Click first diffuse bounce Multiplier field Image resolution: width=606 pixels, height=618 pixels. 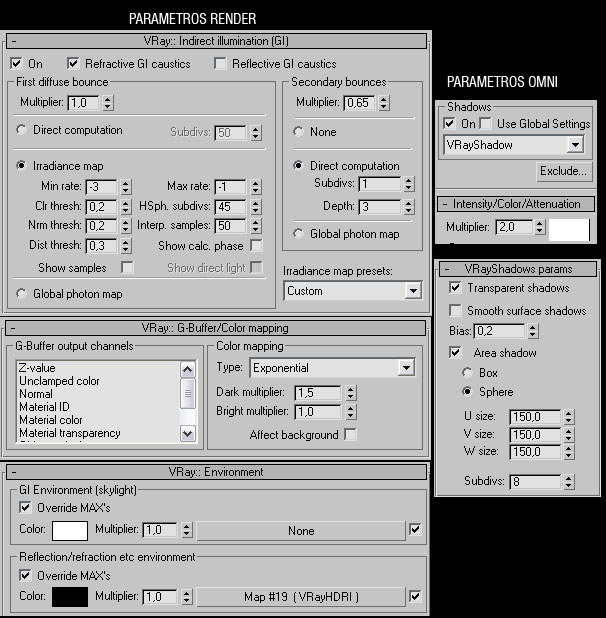point(83,103)
